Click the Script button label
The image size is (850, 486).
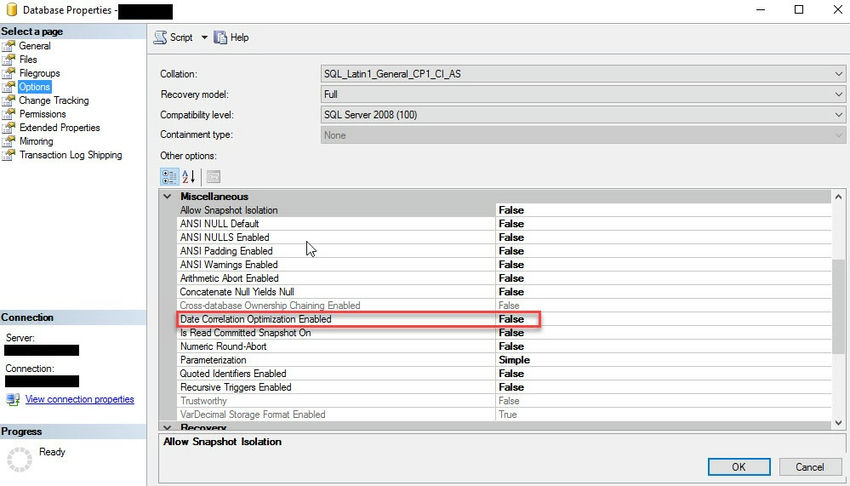(181, 37)
